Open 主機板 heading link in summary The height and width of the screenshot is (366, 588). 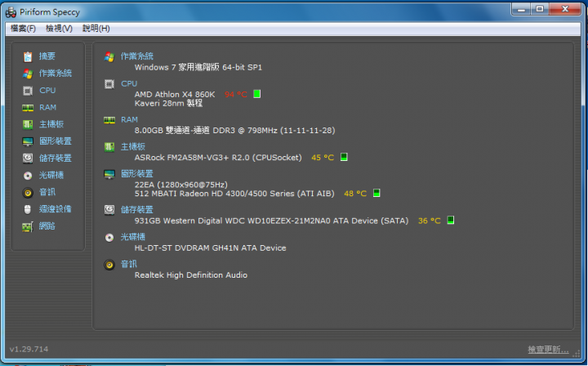tap(133, 146)
